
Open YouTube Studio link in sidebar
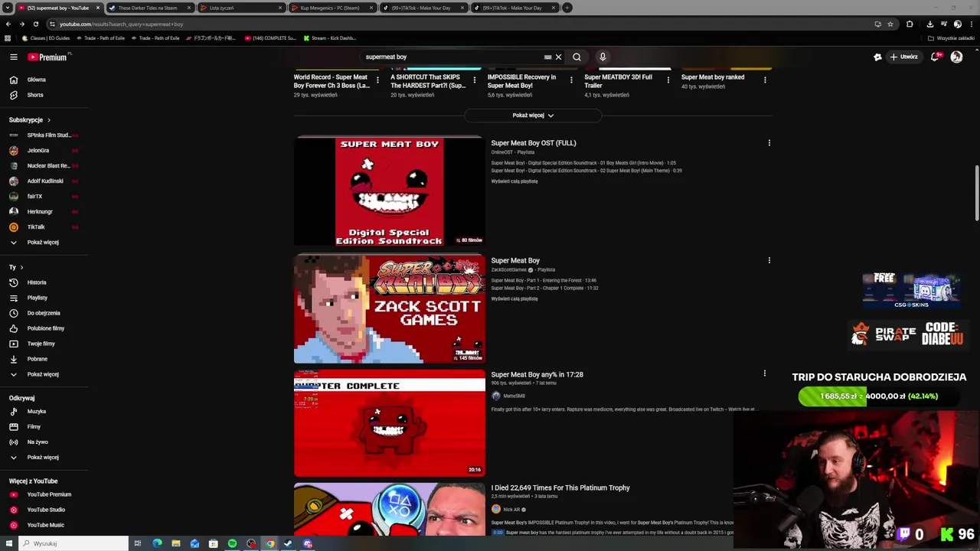(x=44, y=510)
